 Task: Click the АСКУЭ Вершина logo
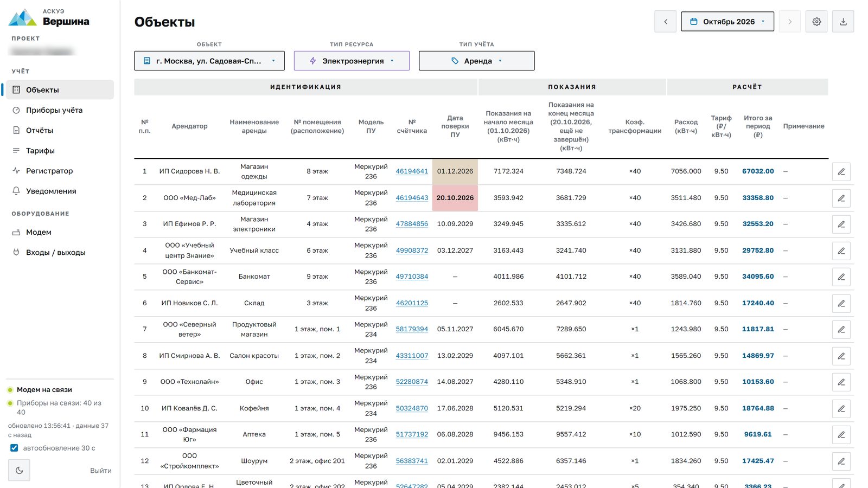pyautogui.click(x=49, y=17)
